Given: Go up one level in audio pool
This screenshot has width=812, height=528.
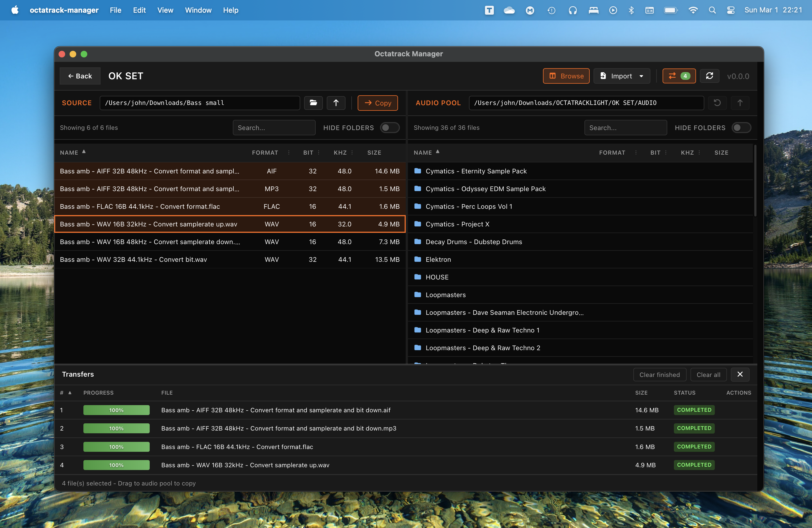Looking at the screenshot, I should click(740, 103).
